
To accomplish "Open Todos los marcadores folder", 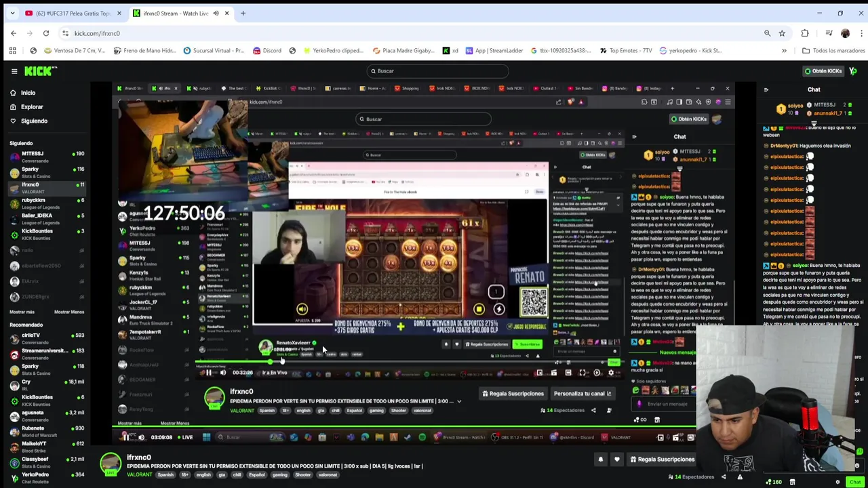I will coord(833,51).
